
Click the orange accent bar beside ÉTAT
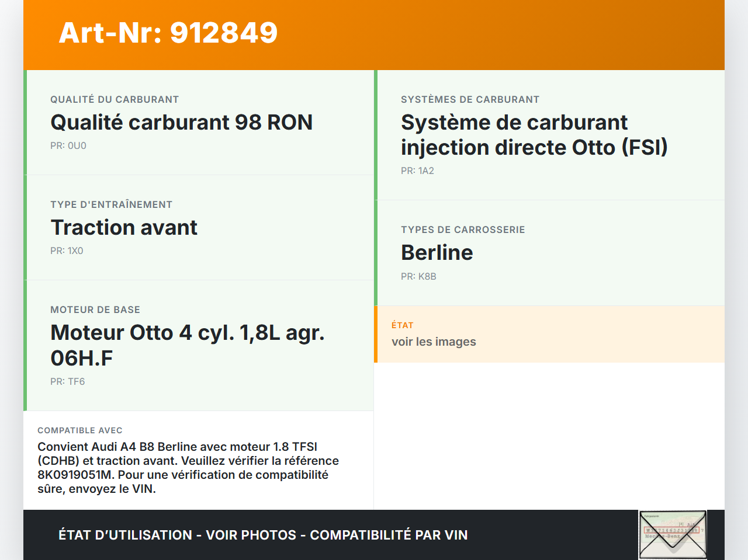point(376,334)
